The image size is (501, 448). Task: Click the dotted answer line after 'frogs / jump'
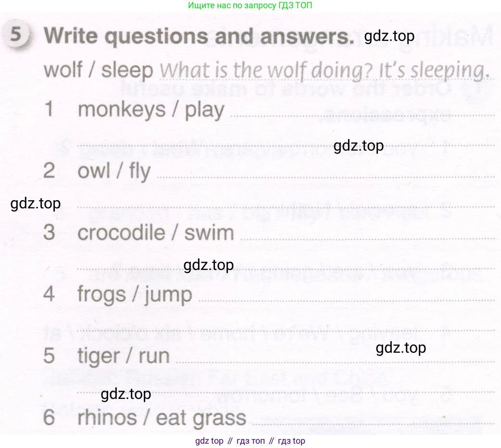(347, 301)
